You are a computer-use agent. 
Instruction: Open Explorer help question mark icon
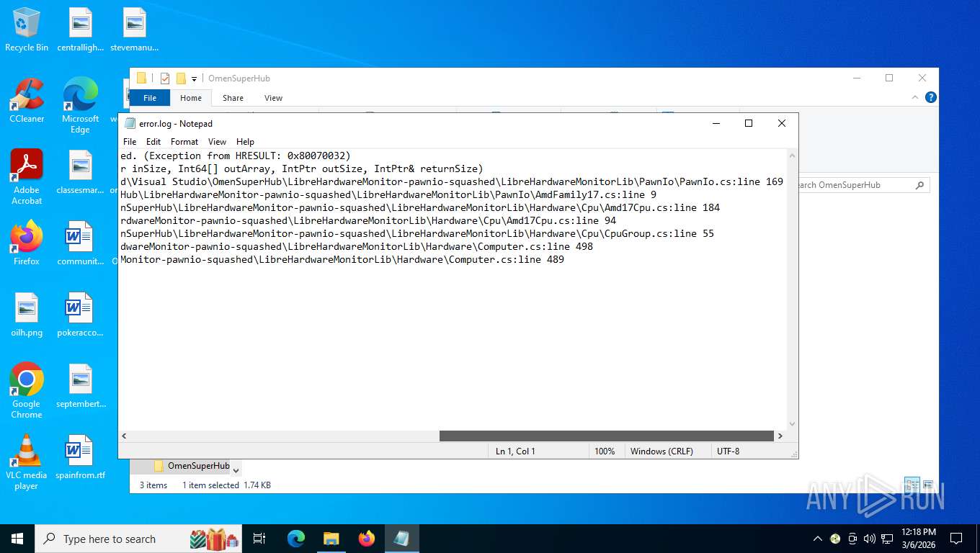[931, 97]
